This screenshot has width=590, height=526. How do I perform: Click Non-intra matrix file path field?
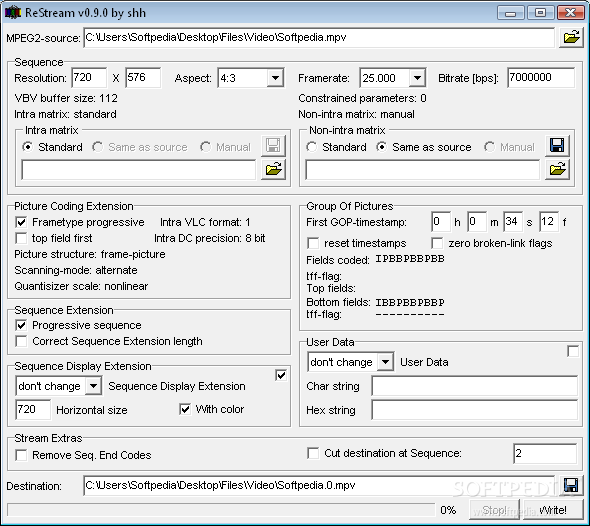pos(423,170)
